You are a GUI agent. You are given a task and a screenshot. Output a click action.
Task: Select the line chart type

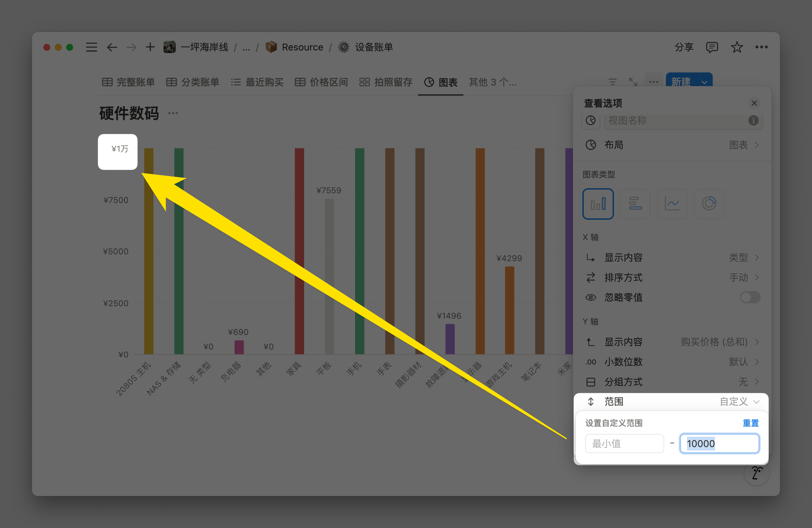pos(672,204)
